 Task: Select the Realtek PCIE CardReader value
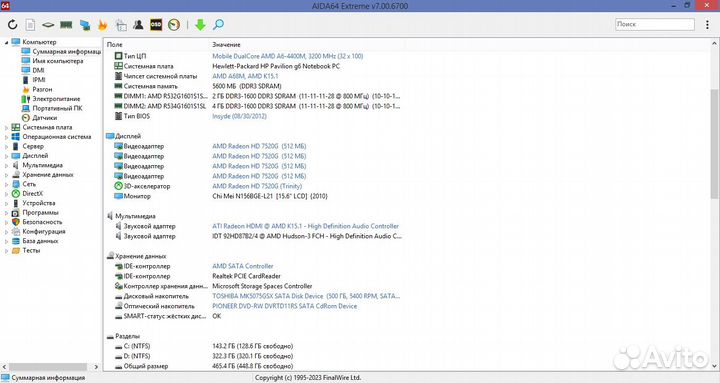pos(246,276)
